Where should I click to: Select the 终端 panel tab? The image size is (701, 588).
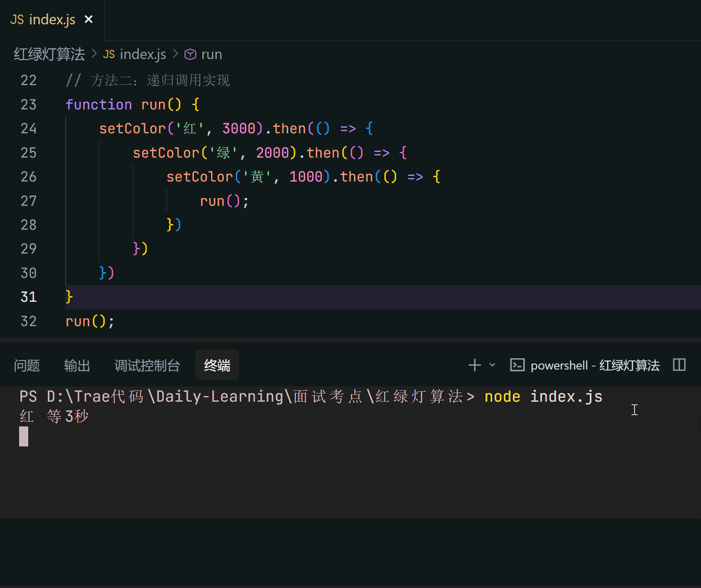[x=217, y=365]
